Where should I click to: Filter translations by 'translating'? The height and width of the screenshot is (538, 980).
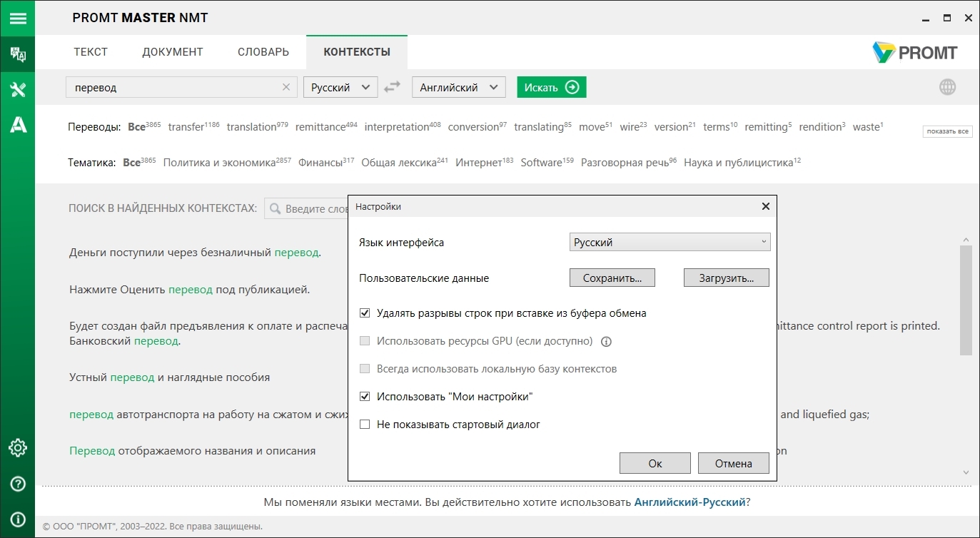(542, 126)
